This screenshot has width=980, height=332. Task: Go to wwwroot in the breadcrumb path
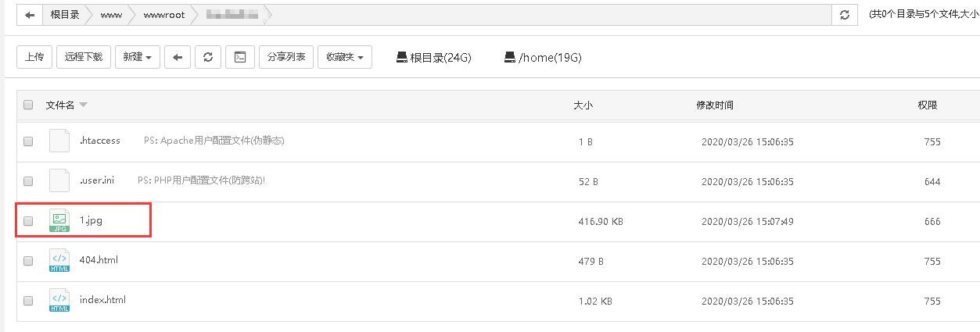tap(164, 15)
